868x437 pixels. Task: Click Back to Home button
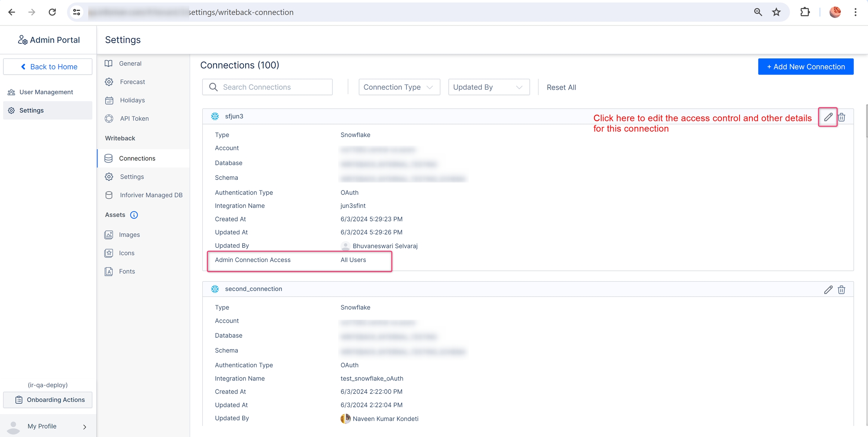(48, 67)
